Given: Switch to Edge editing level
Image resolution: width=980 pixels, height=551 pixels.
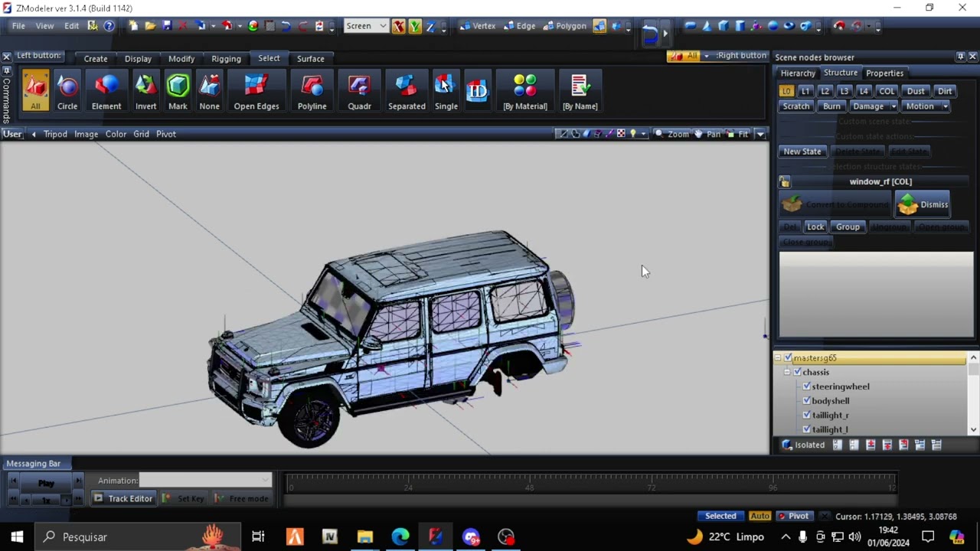Looking at the screenshot, I should tap(518, 26).
